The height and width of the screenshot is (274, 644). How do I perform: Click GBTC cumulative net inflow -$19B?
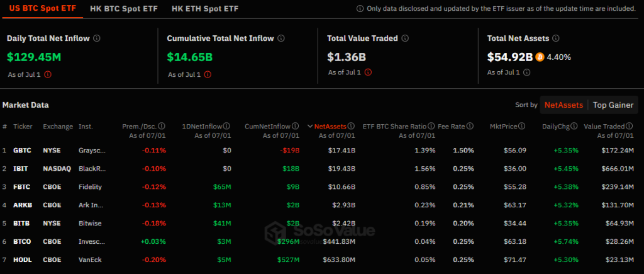click(x=290, y=151)
